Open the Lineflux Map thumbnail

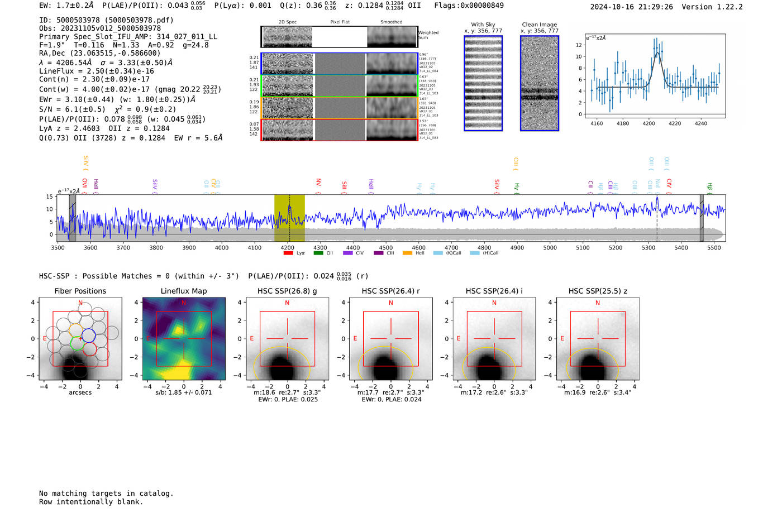coord(184,339)
